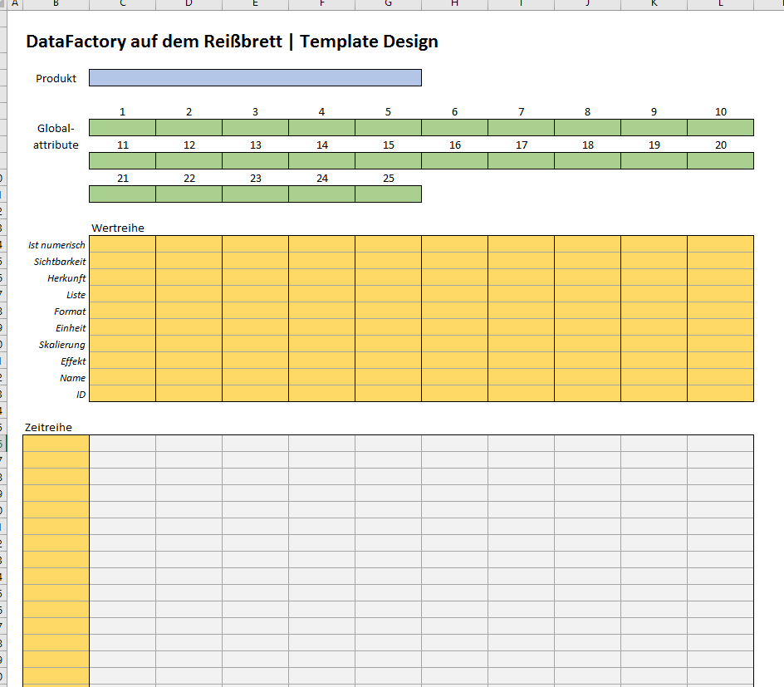784x687 pixels.
Task: Select topmost orange cell under Zeitreihe
Action: 56,444
